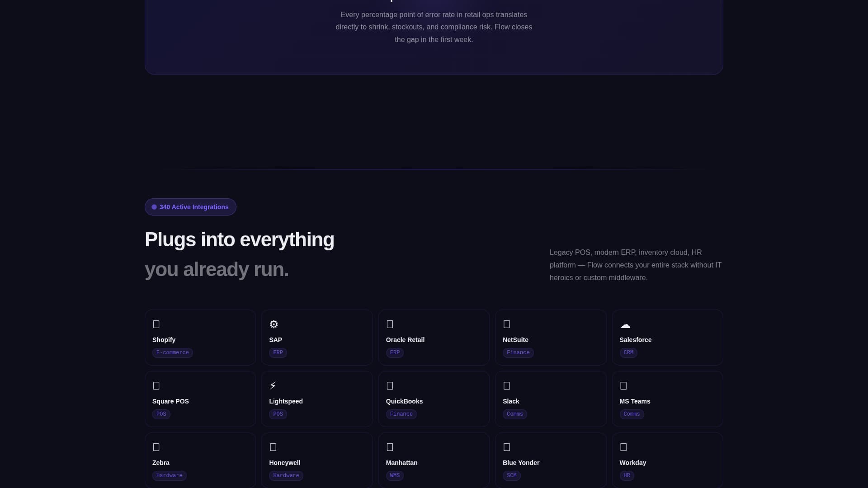
Task: Click the Workday integration name
Action: point(632,463)
